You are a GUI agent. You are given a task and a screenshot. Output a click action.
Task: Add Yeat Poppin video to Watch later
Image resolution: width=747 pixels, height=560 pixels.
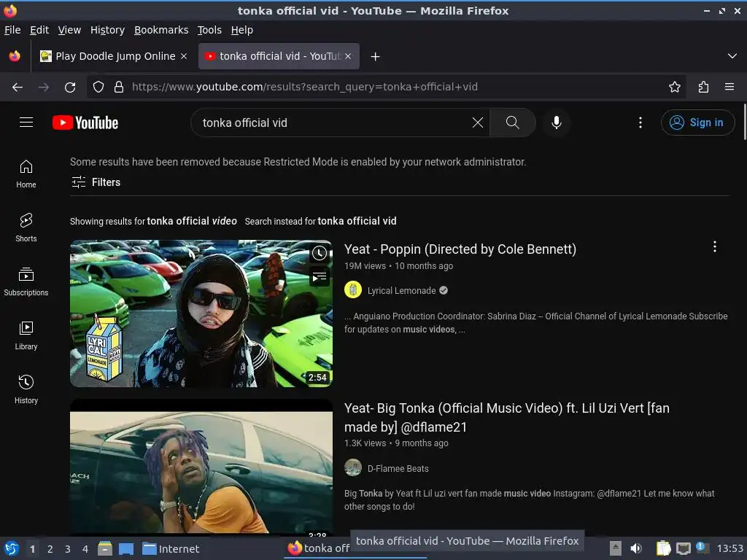point(320,253)
